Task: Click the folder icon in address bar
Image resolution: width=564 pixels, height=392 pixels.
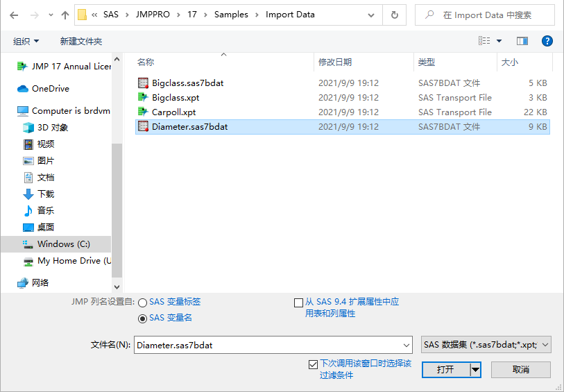Action: (x=82, y=15)
